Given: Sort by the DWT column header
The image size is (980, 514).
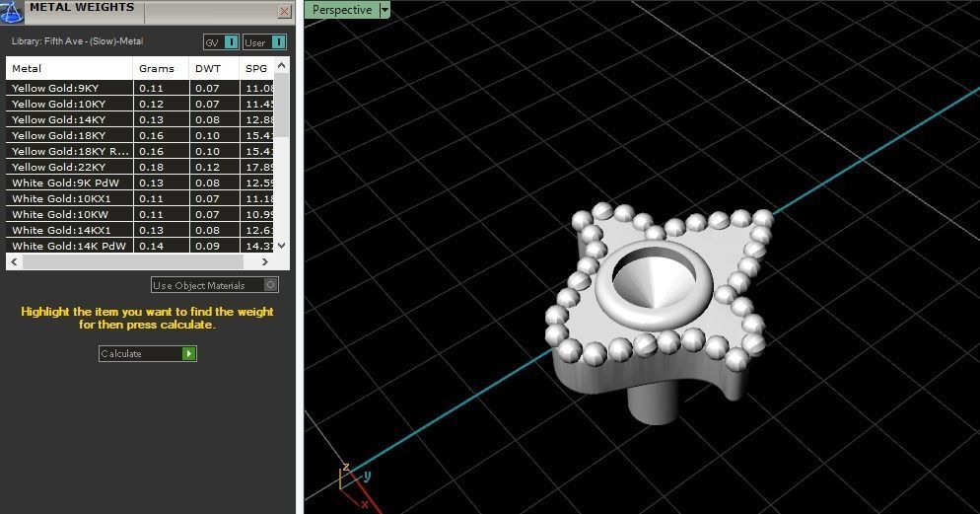Looking at the screenshot, I should point(214,68).
